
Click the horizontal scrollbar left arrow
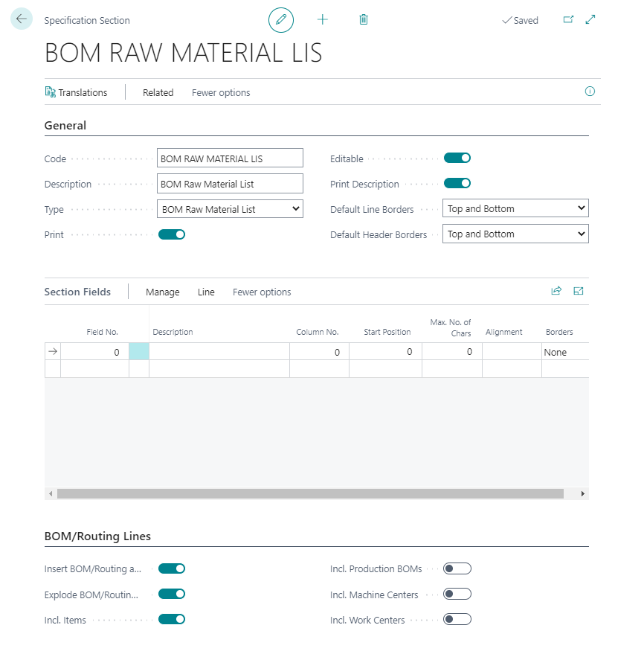point(51,493)
